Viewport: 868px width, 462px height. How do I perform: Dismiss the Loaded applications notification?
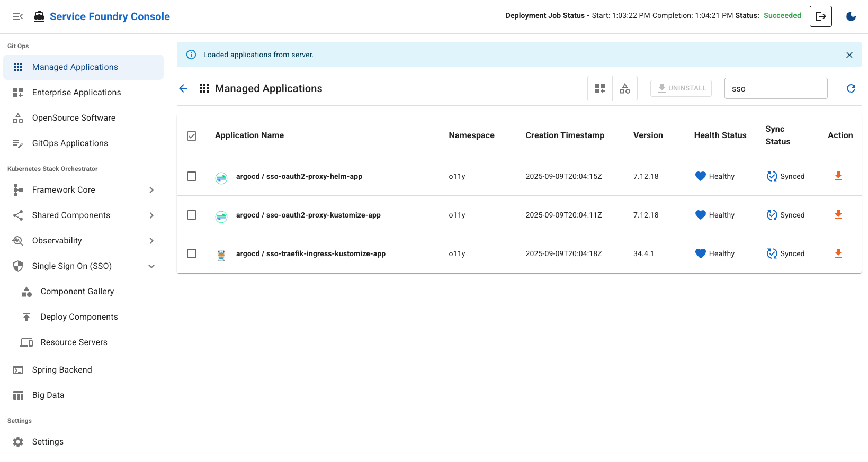[849, 55]
